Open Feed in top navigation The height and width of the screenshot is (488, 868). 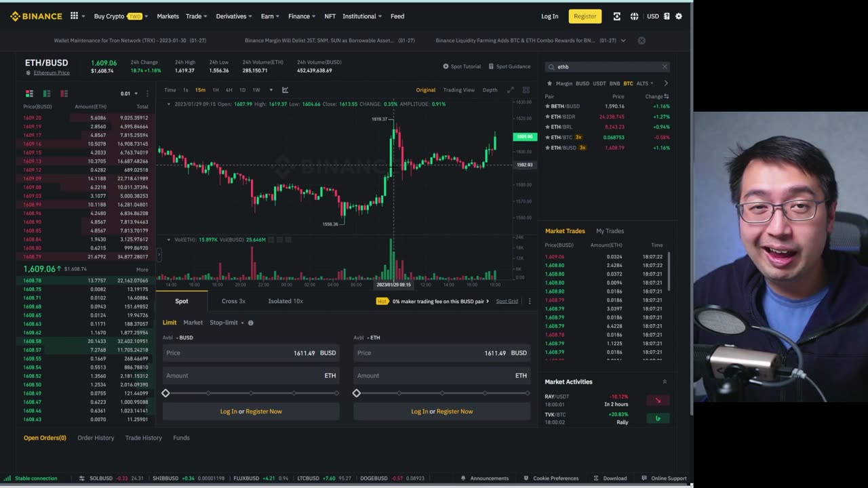397,16
